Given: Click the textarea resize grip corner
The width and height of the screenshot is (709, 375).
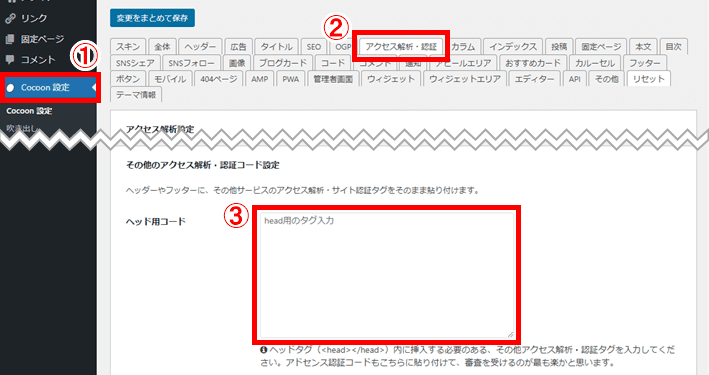Looking at the screenshot, I should [510, 334].
